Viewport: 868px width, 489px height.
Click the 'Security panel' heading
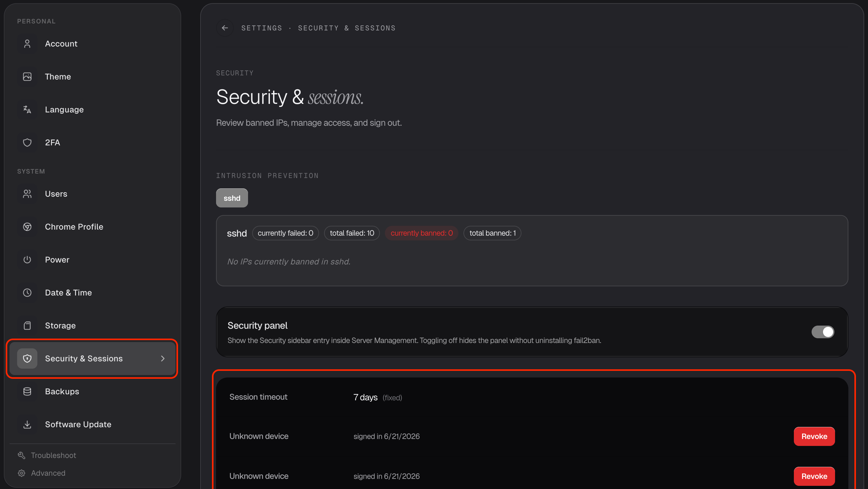pos(258,326)
